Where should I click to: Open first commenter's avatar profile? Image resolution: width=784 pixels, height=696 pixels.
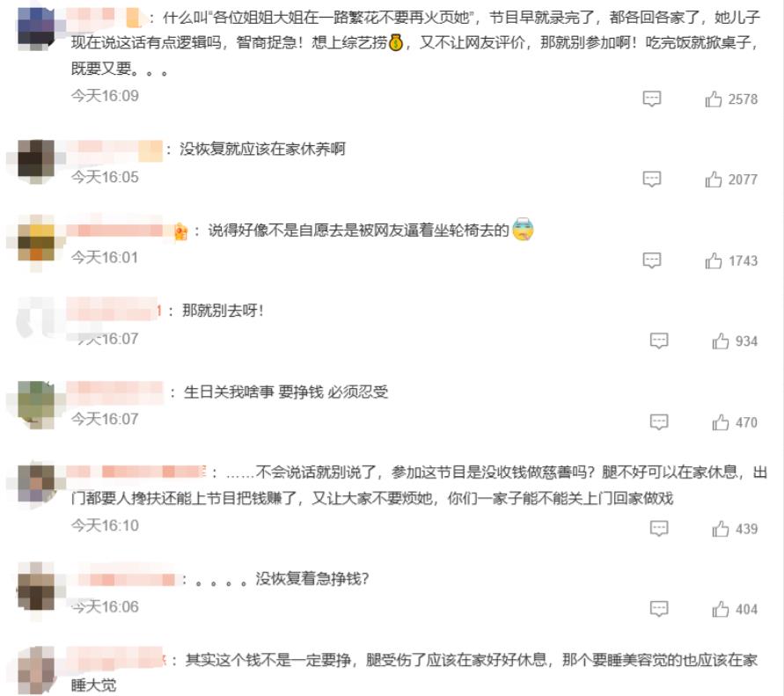tap(36, 27)
